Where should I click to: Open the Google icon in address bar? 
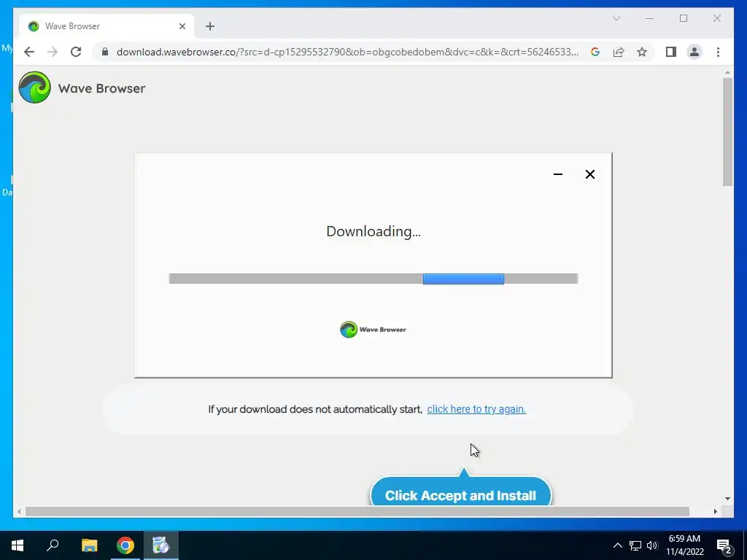pyautogui.click(x=595, y=52)
